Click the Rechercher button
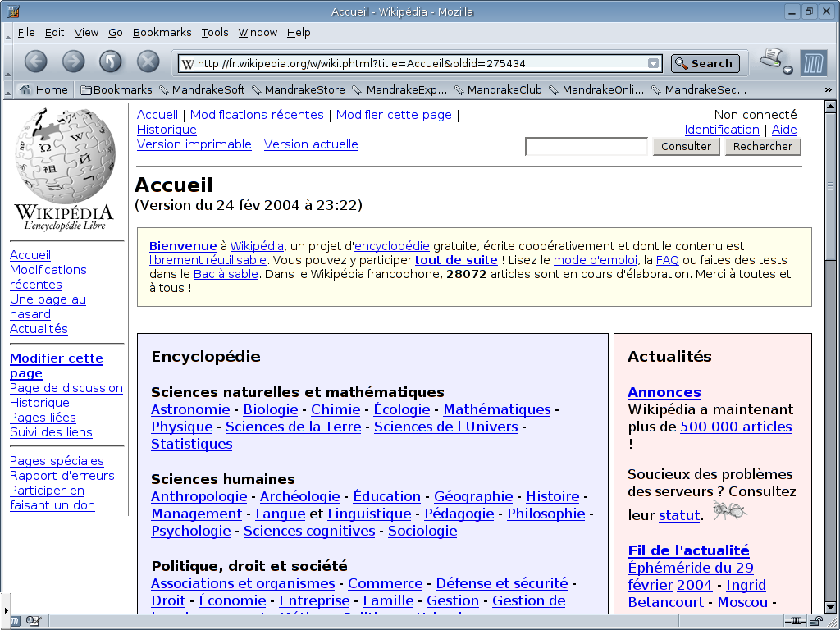840x630 pixels. pyautogui.click(x=763, y=146)
